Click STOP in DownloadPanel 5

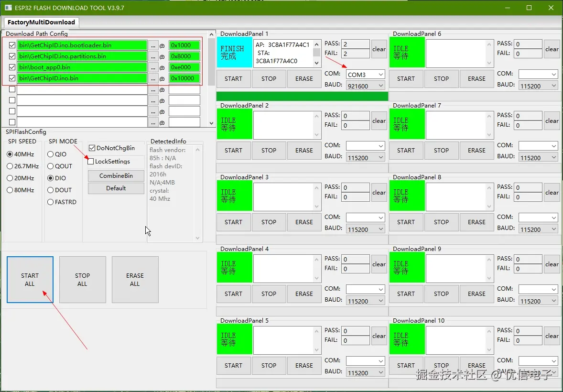click(269, 365)
